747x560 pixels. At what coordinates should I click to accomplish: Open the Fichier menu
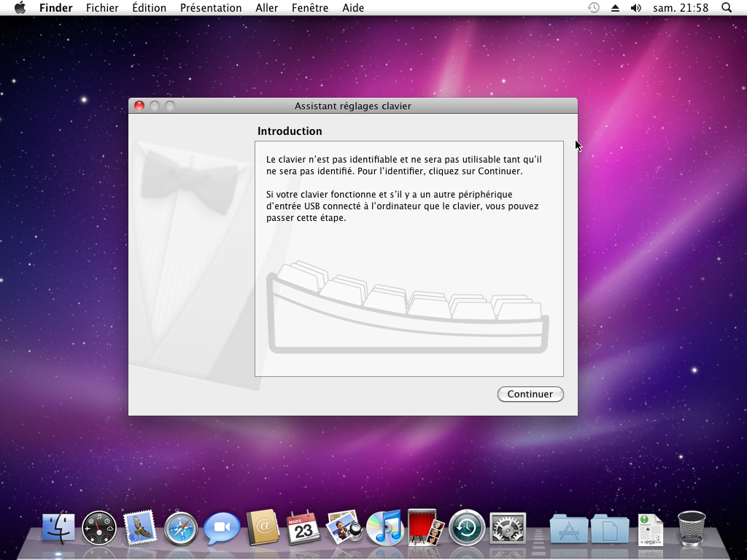point(102,8)
